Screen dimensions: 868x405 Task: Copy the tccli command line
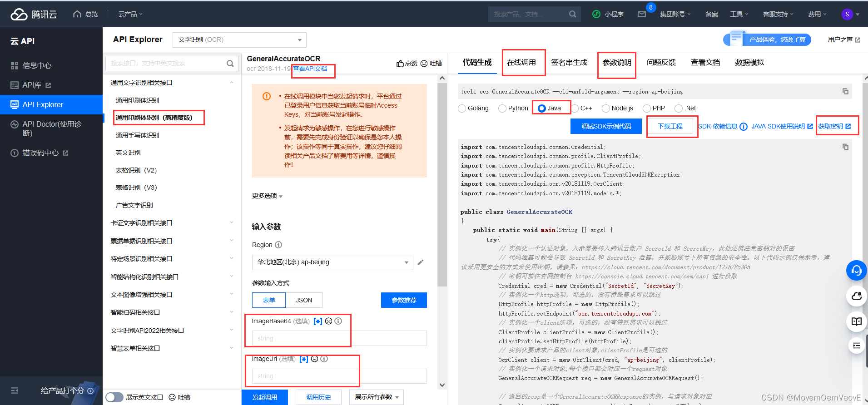click(x=845, y=91)
